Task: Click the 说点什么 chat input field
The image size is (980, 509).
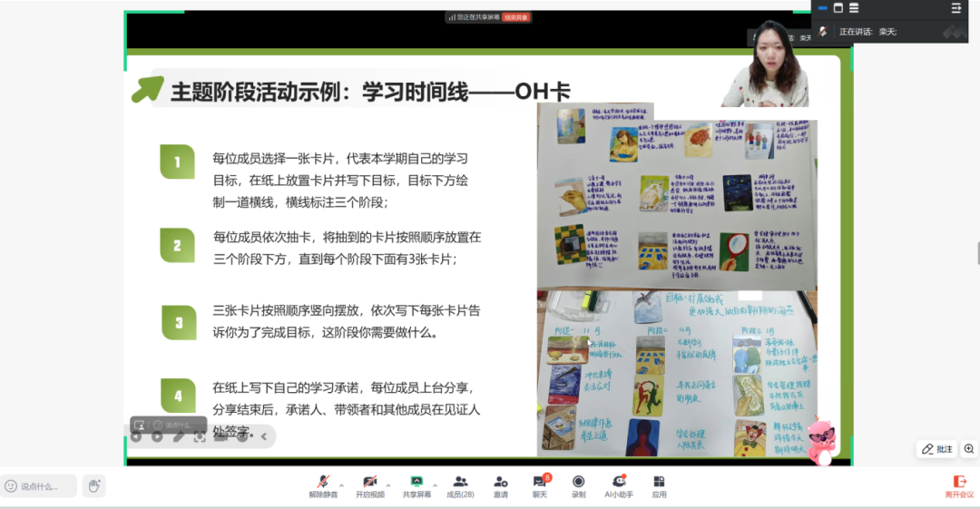Action: coord(41,486)
